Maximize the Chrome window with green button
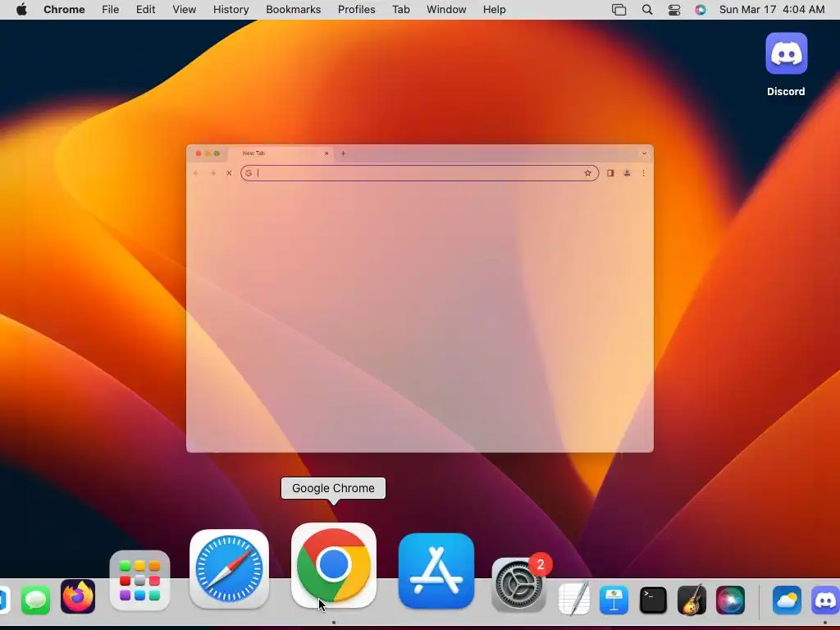The image size is (840, 630). 217,153
